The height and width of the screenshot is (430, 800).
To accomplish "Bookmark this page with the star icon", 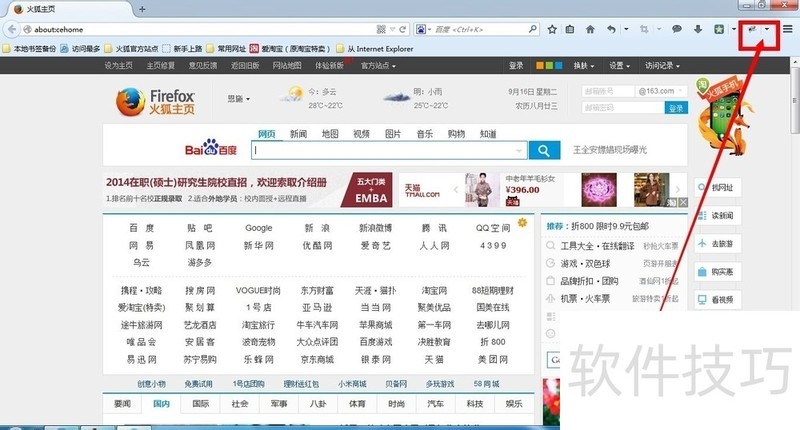I will (552, 29).
